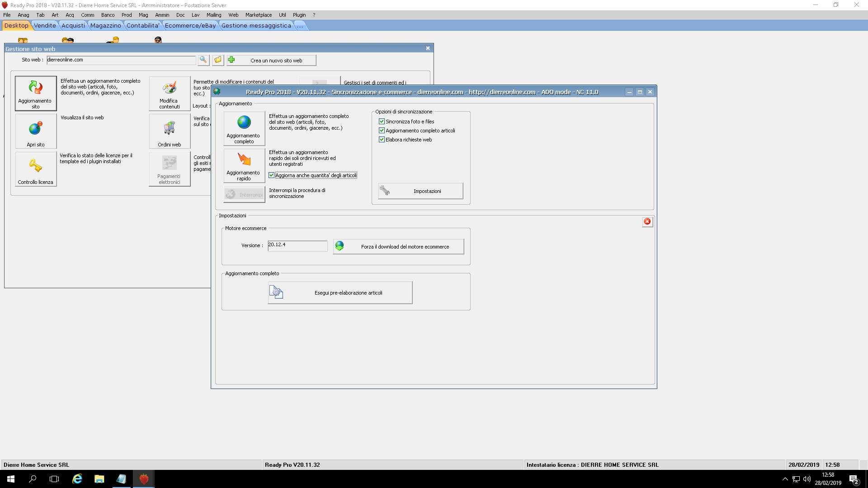
Task: Toggle Elabora richieste web checkbox
Action: [382, 140]
